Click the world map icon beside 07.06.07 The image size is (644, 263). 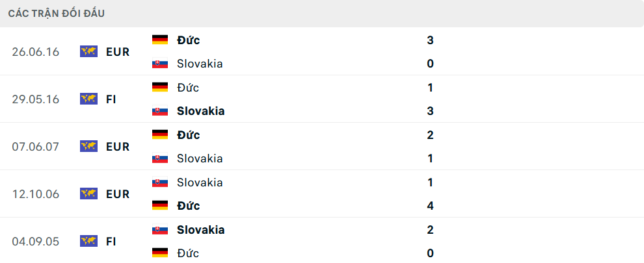[88, 146]
